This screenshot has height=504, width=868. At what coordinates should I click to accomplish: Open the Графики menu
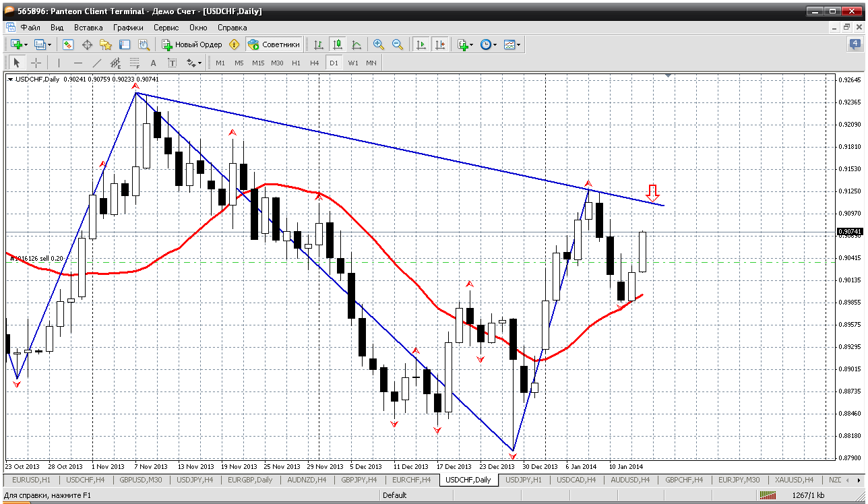[x=128, y=28]
